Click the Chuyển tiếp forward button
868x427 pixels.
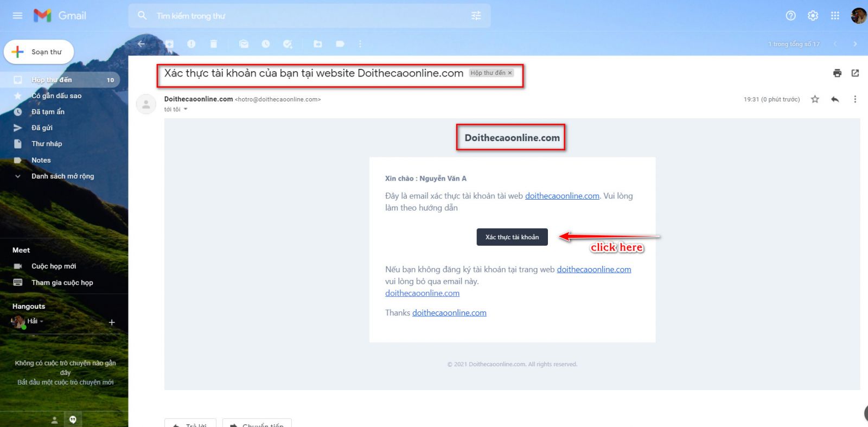pyautogui.click(x=257, y=423)
